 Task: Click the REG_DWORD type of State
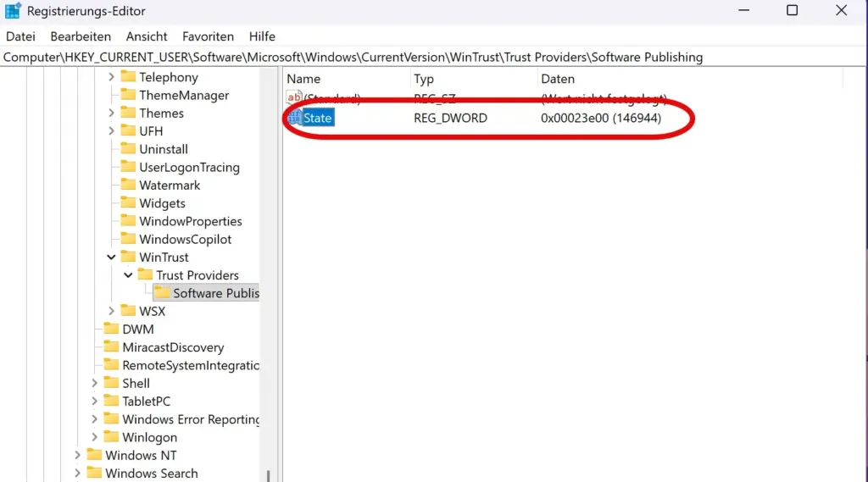point(451,118)
